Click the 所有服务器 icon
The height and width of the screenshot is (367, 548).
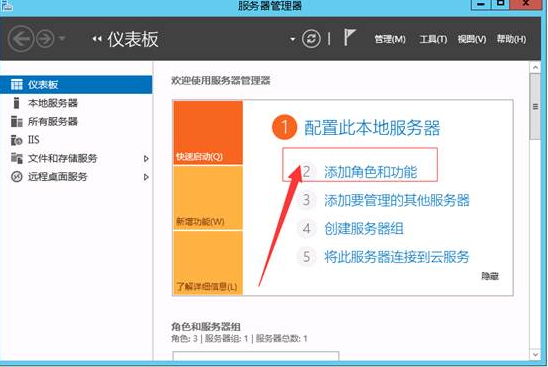pyautogui.click(x=16, y=122)
